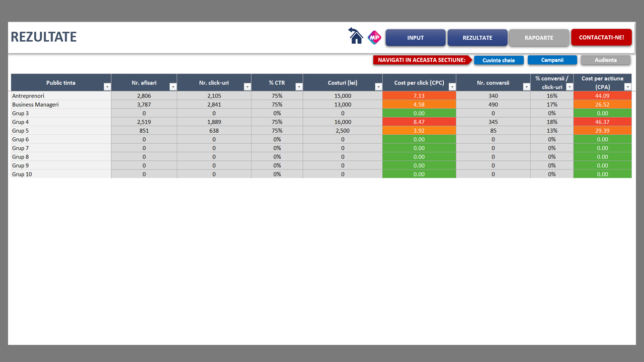This screenshot has width=644, height=362.
Task: Open the Nr. click-uri filter arrow
Action: (x=247, y=87)
